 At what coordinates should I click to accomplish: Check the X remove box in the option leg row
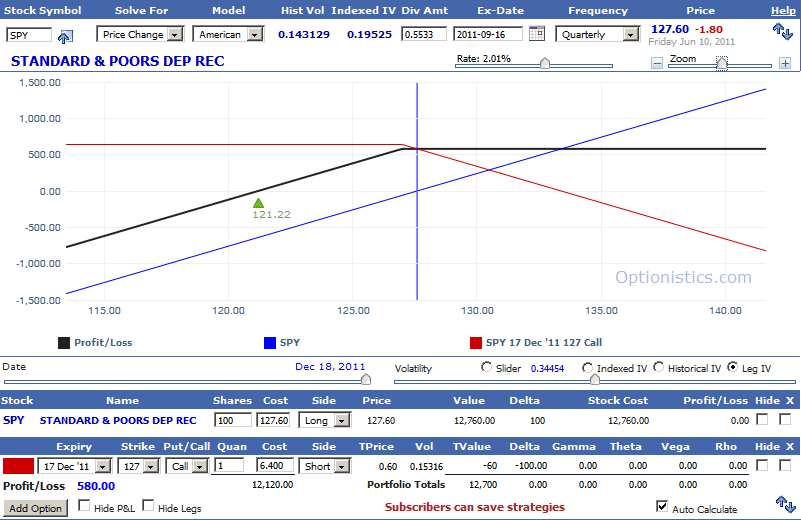[x=785, y=465]
